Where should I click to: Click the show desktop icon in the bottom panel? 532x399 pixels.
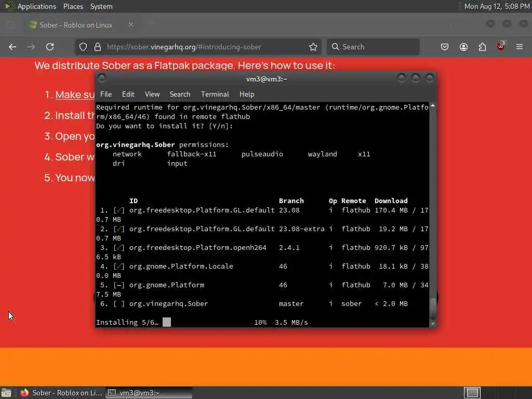pos(6,393)
